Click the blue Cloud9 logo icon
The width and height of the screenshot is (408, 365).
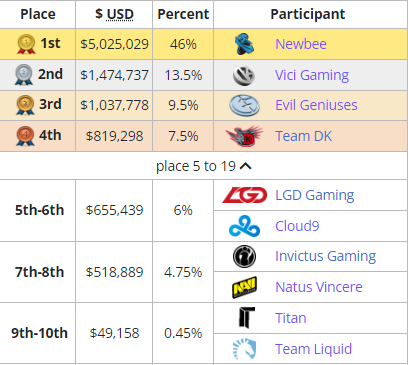[244, 226]
